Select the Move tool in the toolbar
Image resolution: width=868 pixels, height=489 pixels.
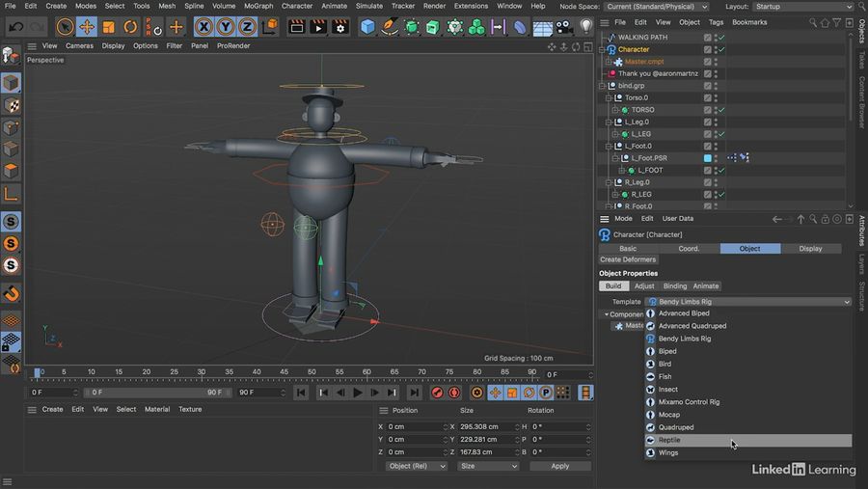point(87,27)
